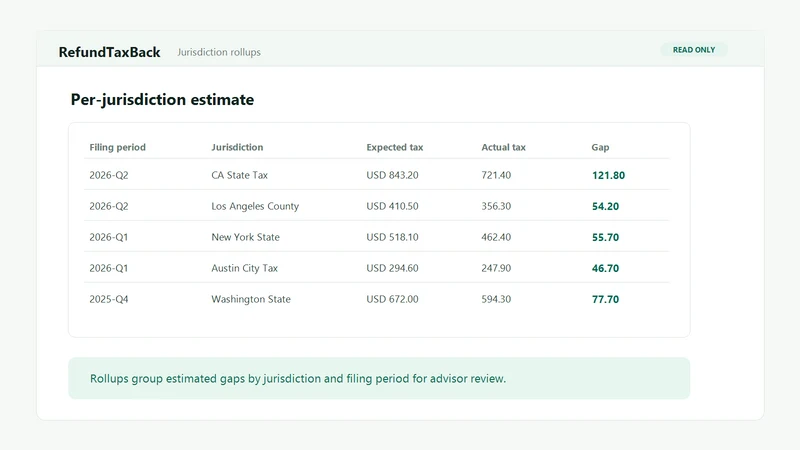
Task: Click expected tax USD 843.20
Action: tap(392, 175)
